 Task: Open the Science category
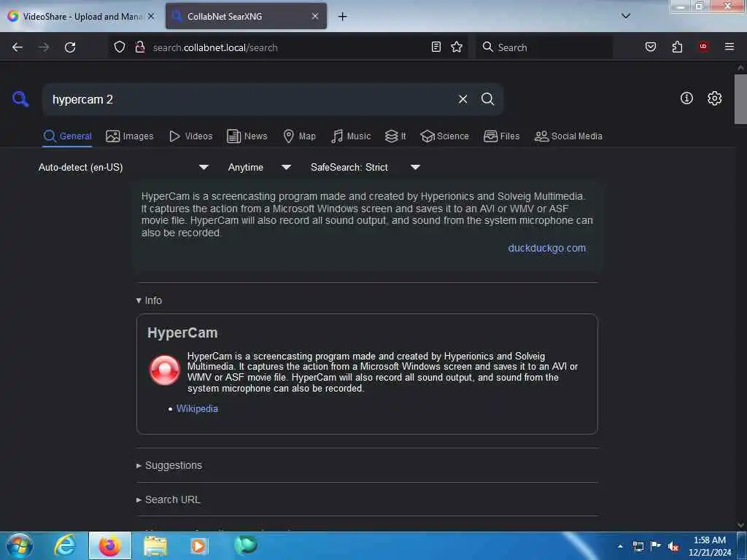pyautogui.click(x=444, y=136)
